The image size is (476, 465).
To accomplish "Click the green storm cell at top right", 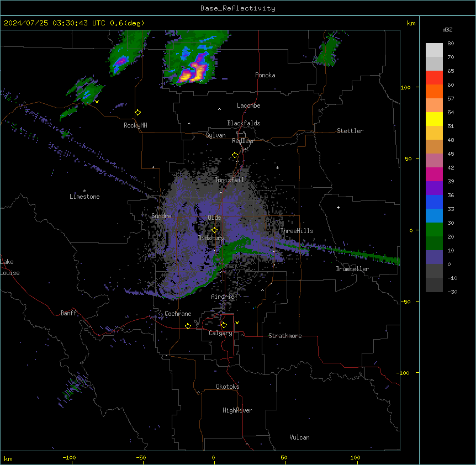I will point(327,50).
